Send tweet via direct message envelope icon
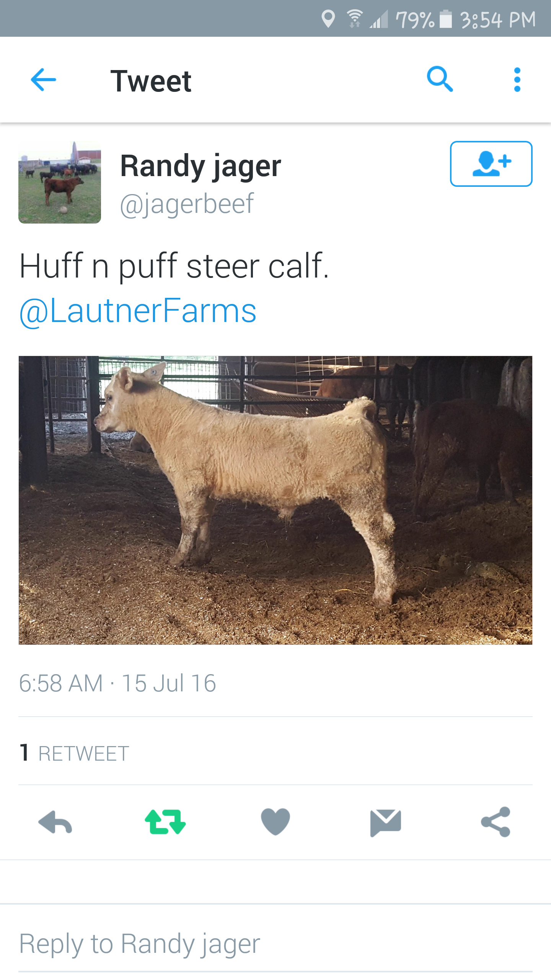This screenshot has width=551, height=980. 386,822
